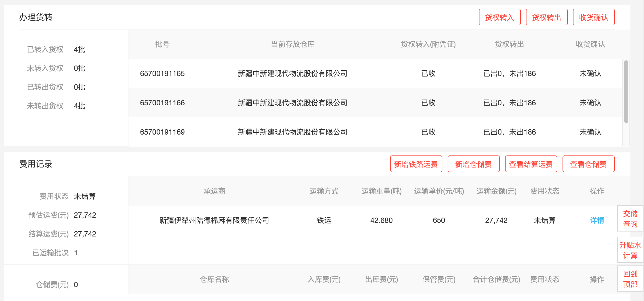This screenshot has width=644, height=301.
Task: Click the 出库费(元) column header
Action: (x=381, y=279)
